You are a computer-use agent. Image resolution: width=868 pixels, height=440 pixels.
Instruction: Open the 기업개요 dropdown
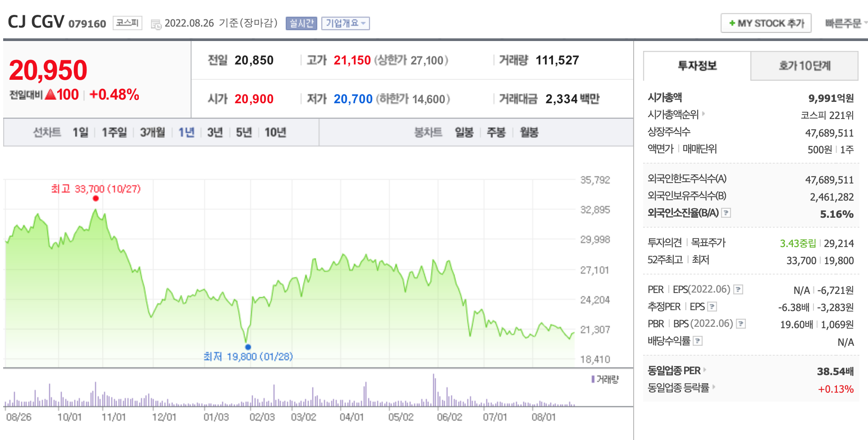(346, 23)
